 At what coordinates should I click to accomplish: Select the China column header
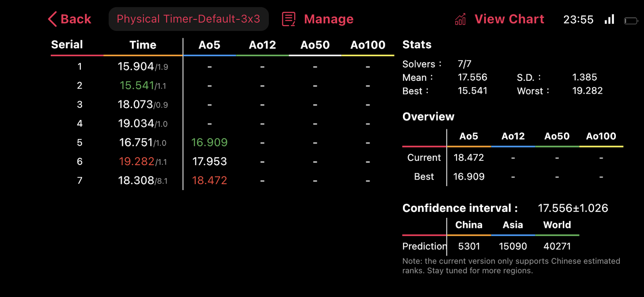[469, 225]
